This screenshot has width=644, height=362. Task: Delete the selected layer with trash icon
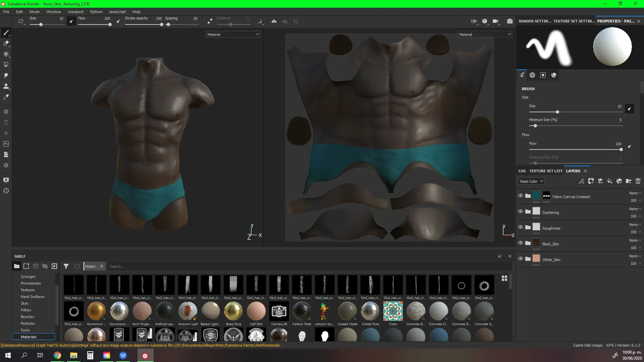tap(638, 181)
